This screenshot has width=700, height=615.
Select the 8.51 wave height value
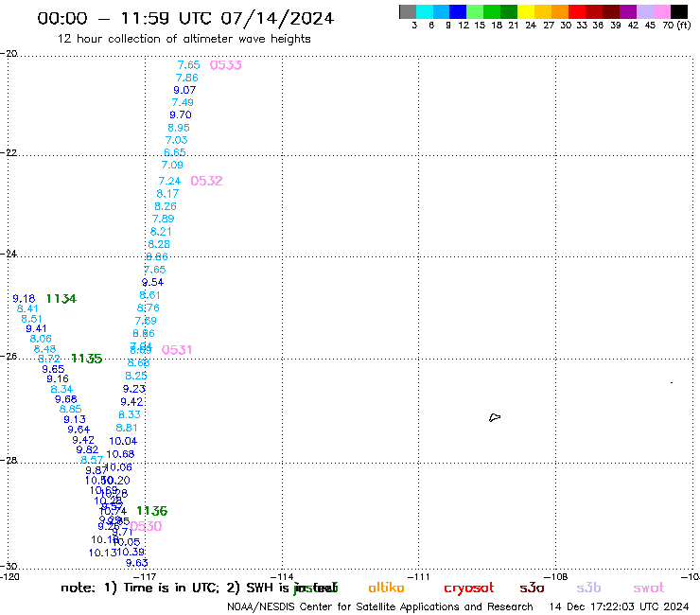pyautogui.click(x=31, y=320)
